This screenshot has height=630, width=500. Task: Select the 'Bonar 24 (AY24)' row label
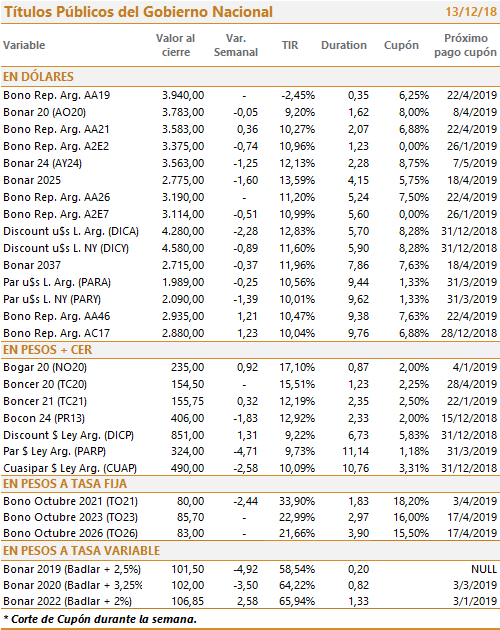coord(42,163)
